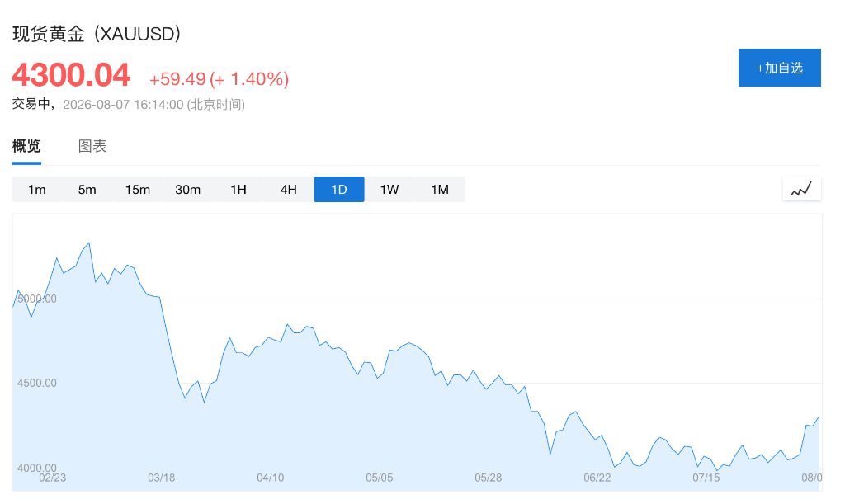Open the chart type line icon

(x=801, y=189)
